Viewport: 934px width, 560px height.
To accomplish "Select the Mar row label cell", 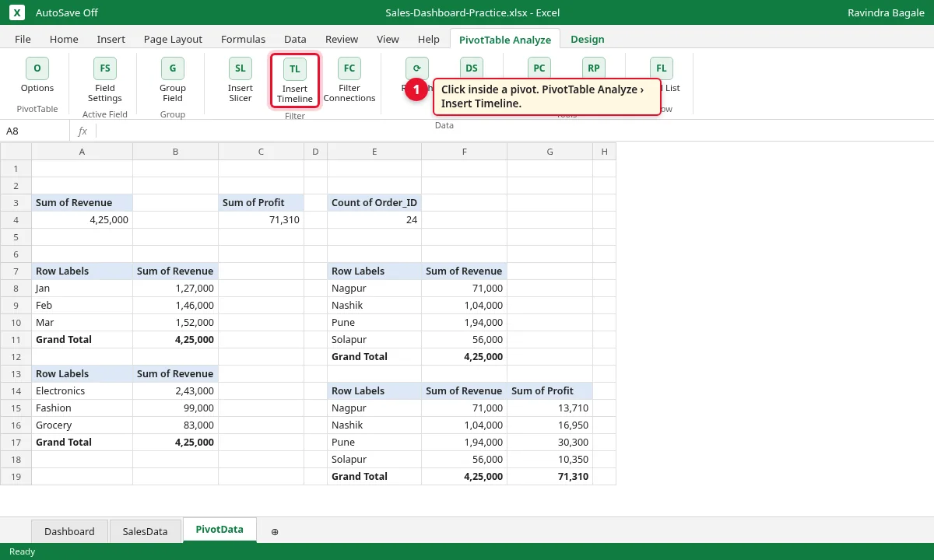I will (83, 322).
